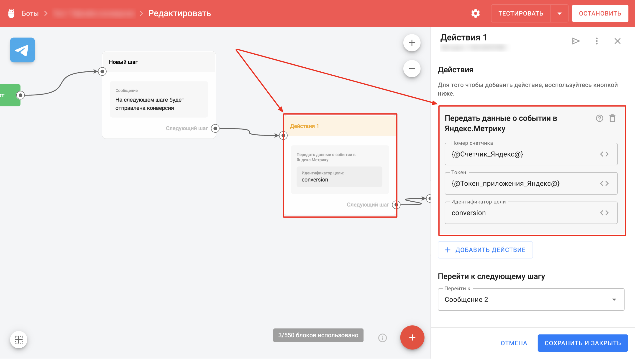
Task: Go to Боты breadcrumb
Action: [30, 13]
